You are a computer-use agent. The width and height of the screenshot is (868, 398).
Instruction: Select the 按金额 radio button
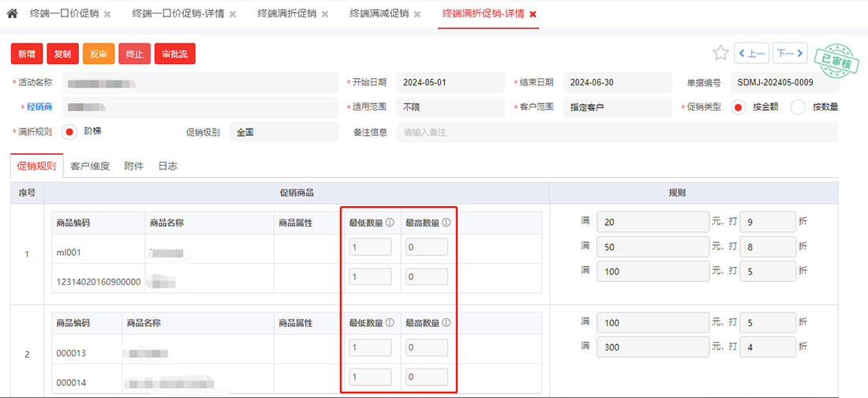[739, 107]
